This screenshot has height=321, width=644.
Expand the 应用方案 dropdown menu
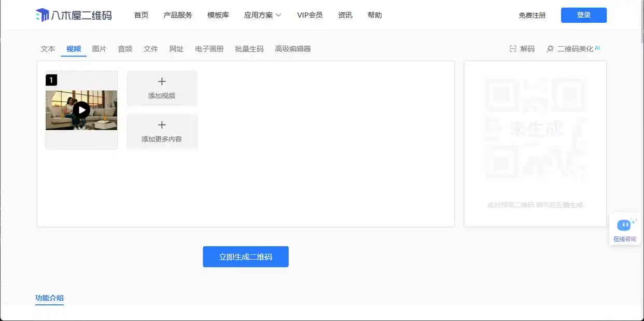(262, 15)
